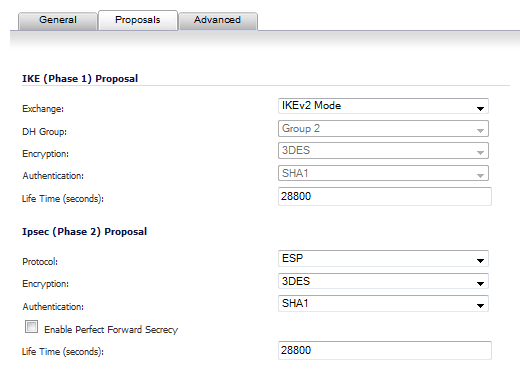The width and height of the screenshot is (520, 369).
Task: Click the DH Group dropdown arrow
Action: pos(480,131)
